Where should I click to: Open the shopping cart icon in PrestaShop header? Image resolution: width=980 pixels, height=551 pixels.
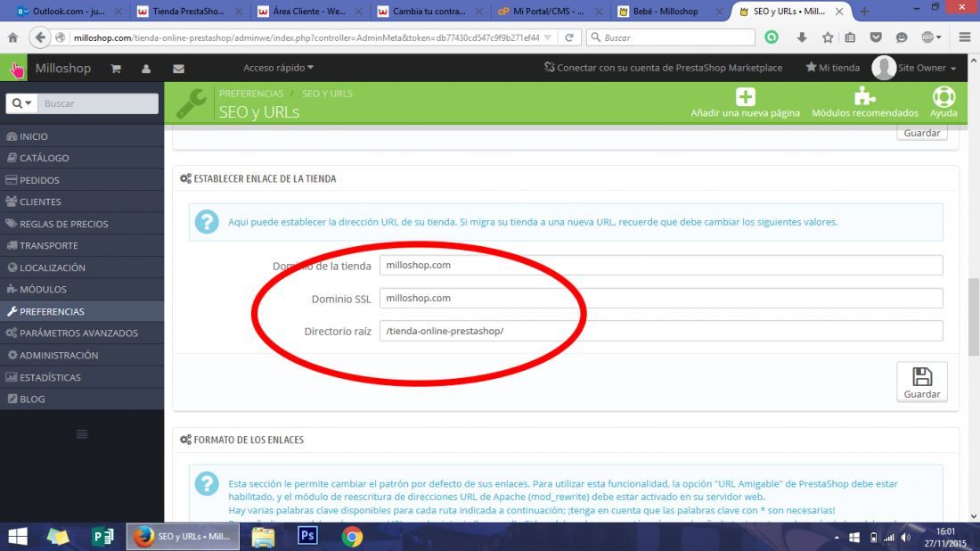pos(116,69)
